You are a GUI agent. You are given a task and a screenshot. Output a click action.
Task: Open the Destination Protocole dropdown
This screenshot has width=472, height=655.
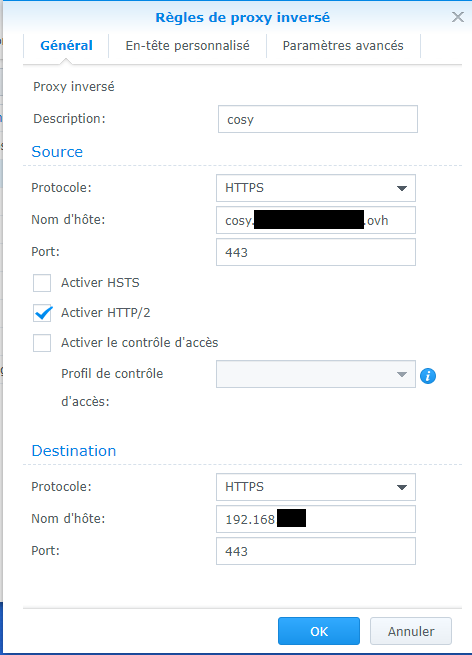coord(316,487)
